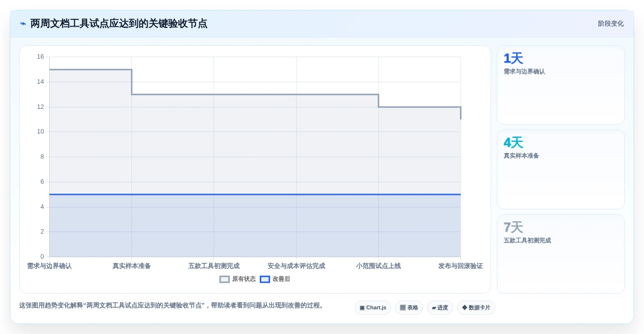This screenshot has height=334, width=644.
Task: Click the cyan 4天 value
Action: 513,143
